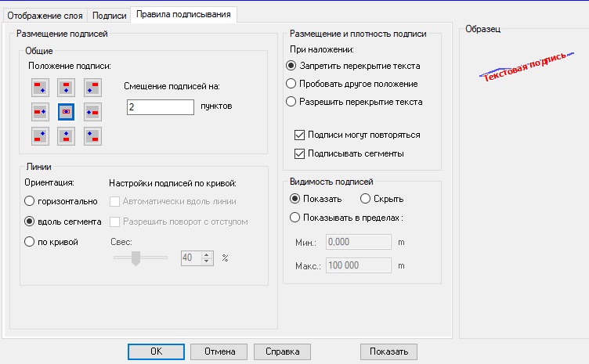Screen dimensions: 589x364
Task: Click the 'Показать' preview button
Action: [x=388, y=351]
